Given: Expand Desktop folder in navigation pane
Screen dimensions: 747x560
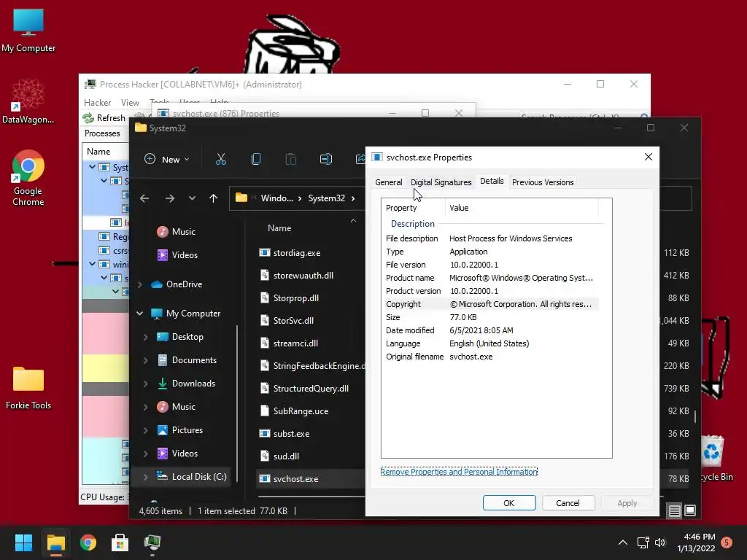Looking at the screenshot, I should (145, 337).
